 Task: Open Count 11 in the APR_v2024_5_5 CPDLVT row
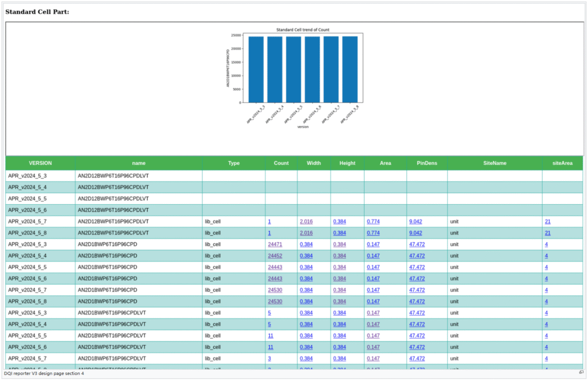coord(270,335)
